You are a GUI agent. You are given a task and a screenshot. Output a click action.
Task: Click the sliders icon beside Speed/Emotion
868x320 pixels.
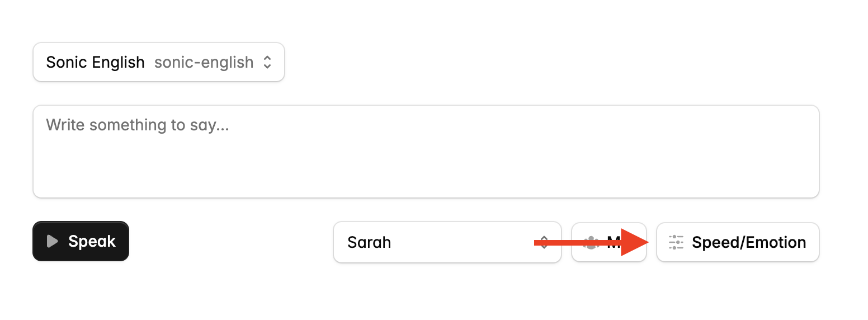coord(676,242)
